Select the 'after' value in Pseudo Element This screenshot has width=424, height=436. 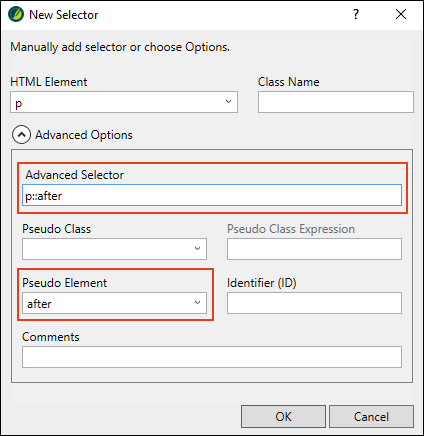coord(39,304)
